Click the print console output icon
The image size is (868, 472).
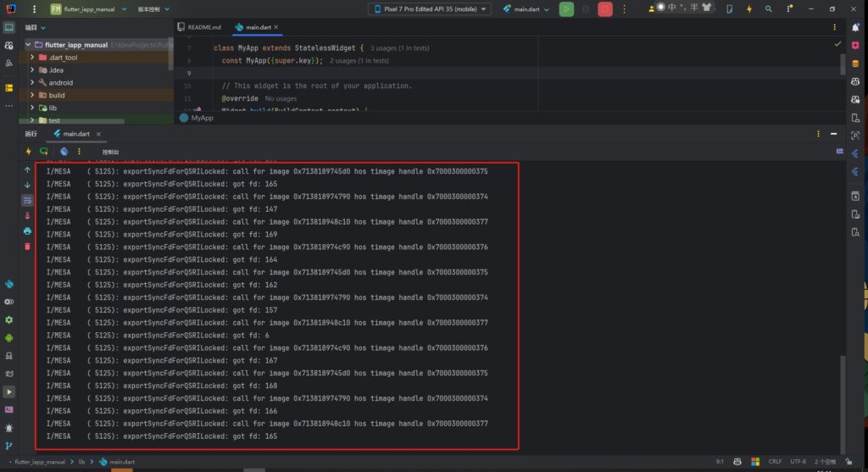27,230
